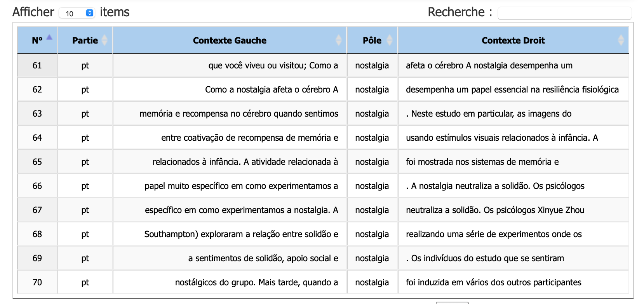Open the items-per-page dropdown showing 10

(x=77, y=13)
